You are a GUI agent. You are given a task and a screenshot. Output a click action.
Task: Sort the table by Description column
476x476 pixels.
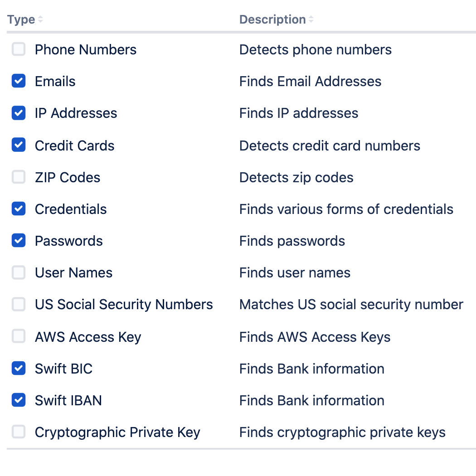pyautogui.click(x=272, y=19)
